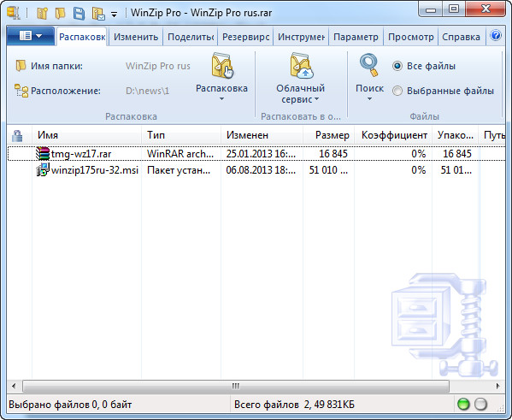This screenshot has height=420, width=512.
Task: Click the Облачный сервис cloud icon
Action: click(301, 66)
